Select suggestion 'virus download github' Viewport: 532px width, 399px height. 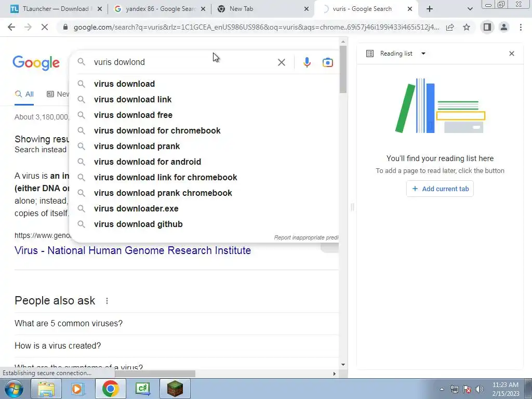[204, 224]
